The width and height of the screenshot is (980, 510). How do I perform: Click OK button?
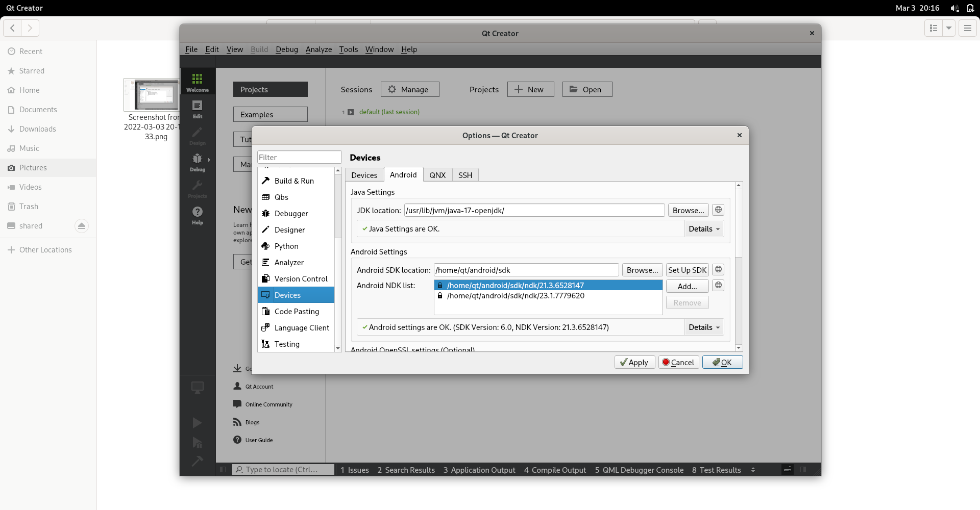click(722, 362)
